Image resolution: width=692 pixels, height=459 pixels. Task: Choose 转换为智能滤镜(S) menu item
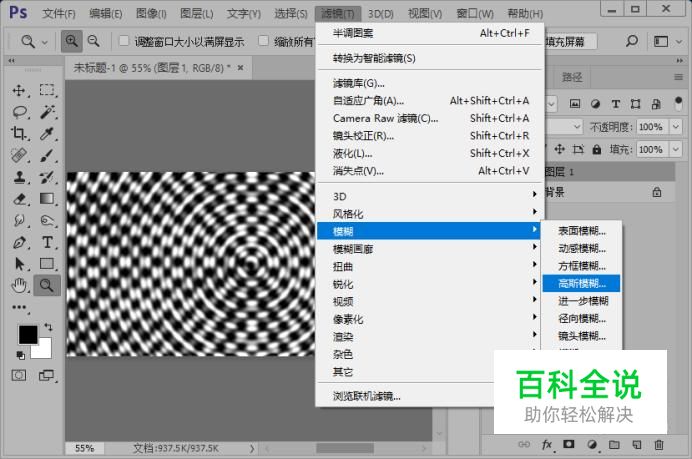(x=429, y=58)
